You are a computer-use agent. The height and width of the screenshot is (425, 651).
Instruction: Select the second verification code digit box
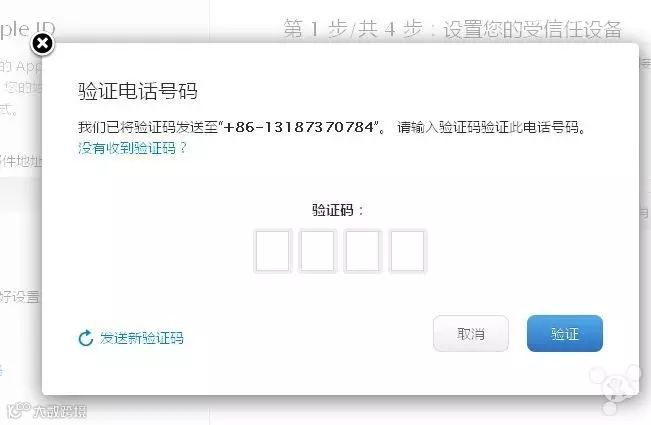pyautogui.click(x=317, y=252)
